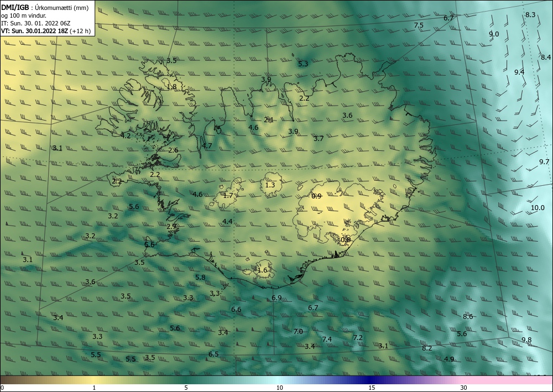Screen dimensions: 553x392
Task: Click the 4.4 value label
Action: point(227,221)
